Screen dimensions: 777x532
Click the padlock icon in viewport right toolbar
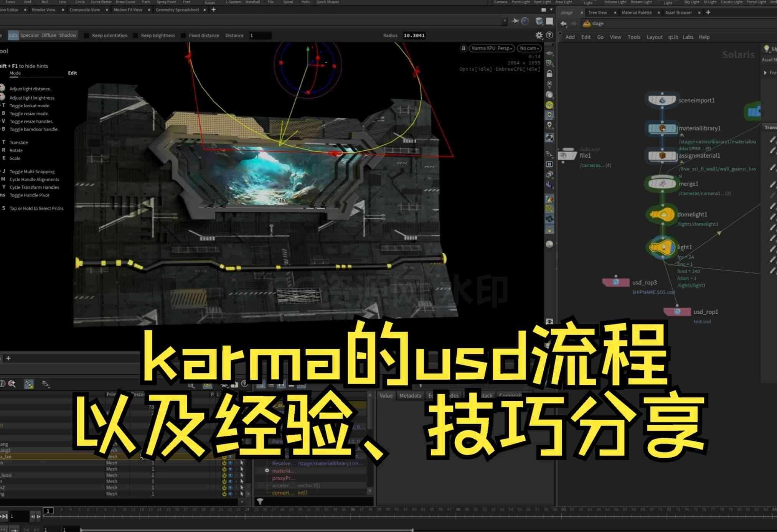click(x=549, y=73)
